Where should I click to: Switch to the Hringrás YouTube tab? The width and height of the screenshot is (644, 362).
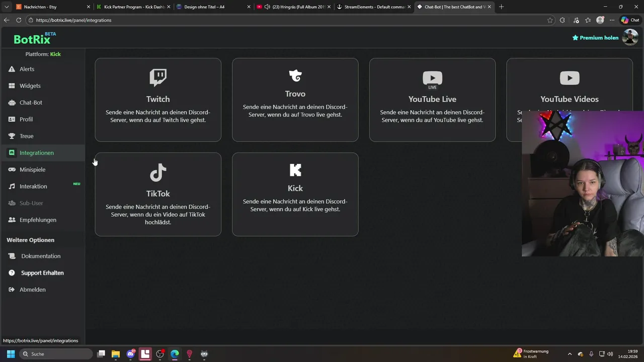click(293, 7)
